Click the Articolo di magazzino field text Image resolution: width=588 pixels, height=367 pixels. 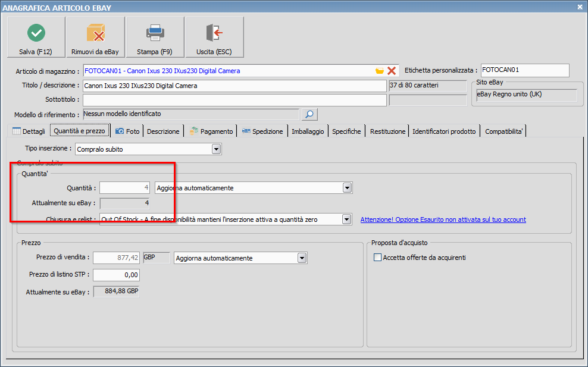(x=162, y=71)
